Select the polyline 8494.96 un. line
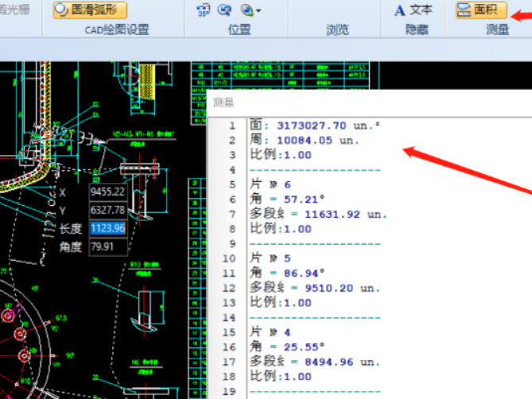 [315, 362]
